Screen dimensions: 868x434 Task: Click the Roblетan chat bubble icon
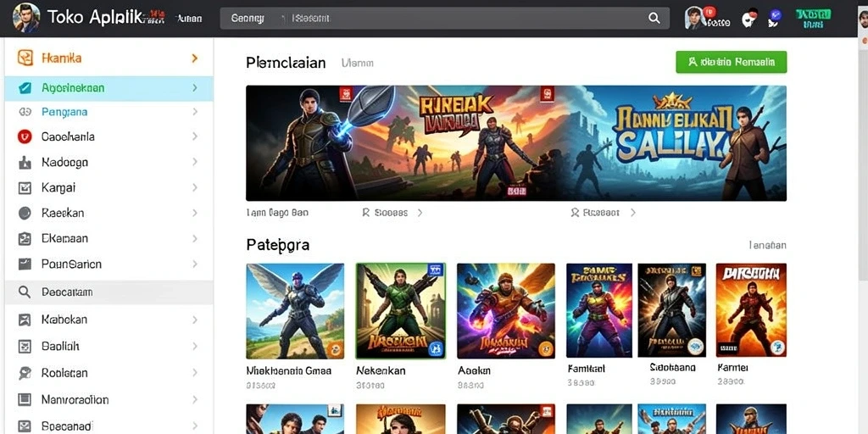(x=25, y=373)
